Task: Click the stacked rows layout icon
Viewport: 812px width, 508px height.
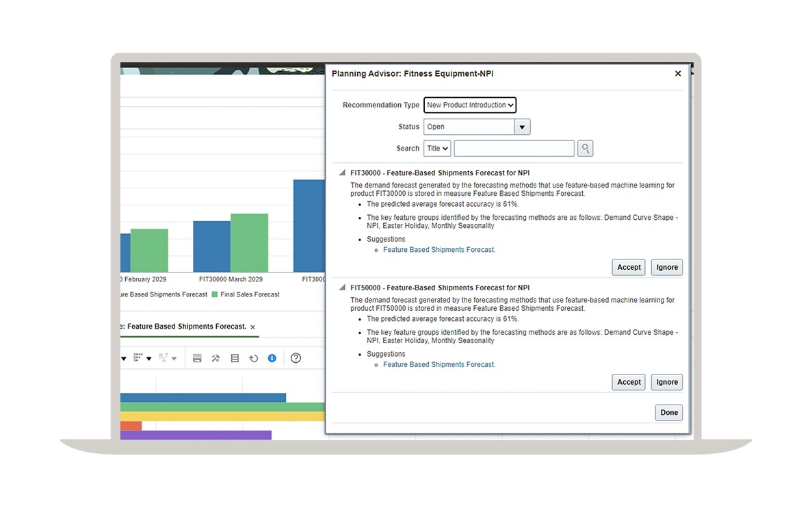Action: pyautogui.click(x=235, y=358)
